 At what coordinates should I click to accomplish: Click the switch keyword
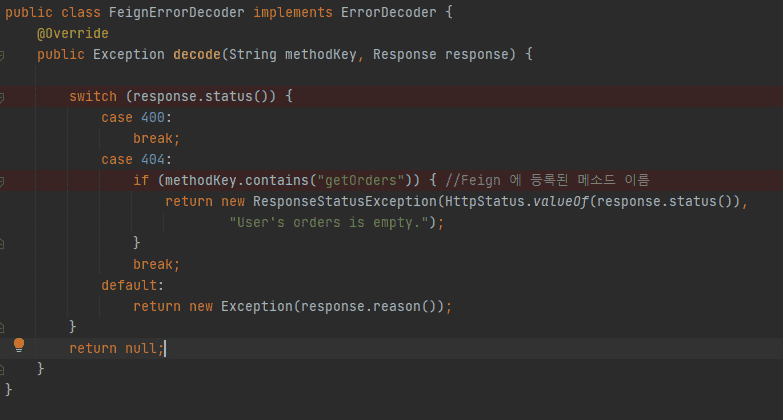[x=93, y=96]
